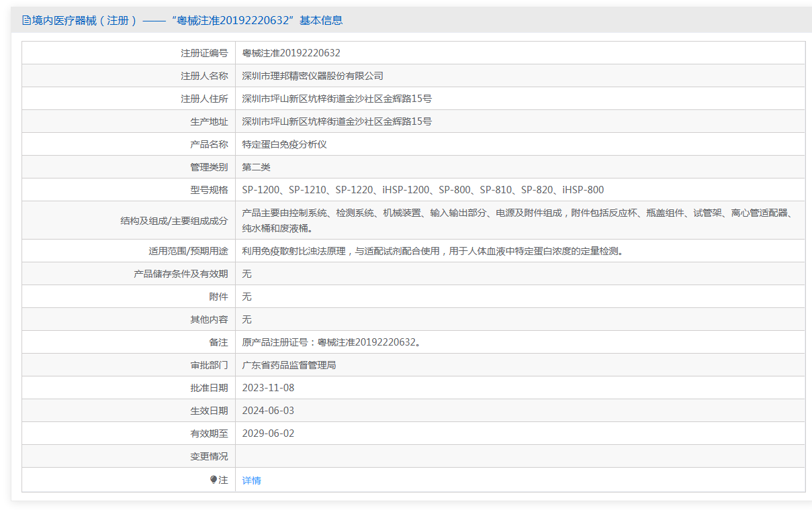Click the 产品储存条件及有效期 label
This screenshot has width=812, height=512.
tap(181, 274)
